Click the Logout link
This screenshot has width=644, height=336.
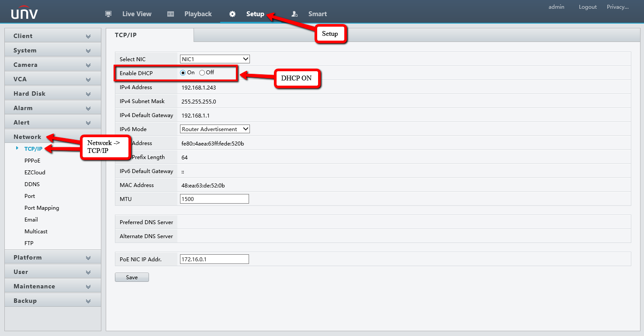point(588,7)
